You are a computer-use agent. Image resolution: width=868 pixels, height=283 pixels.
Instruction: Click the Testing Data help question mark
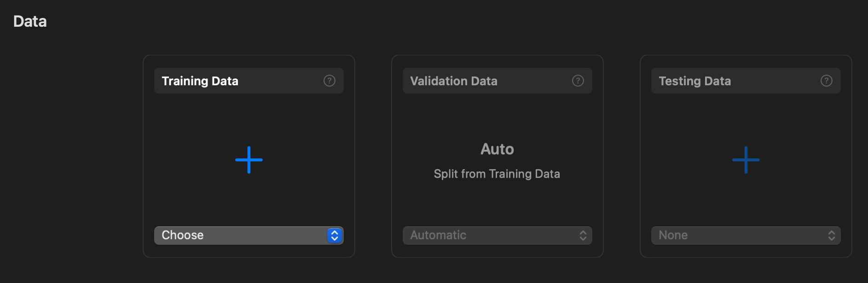(x=827, y=81)
